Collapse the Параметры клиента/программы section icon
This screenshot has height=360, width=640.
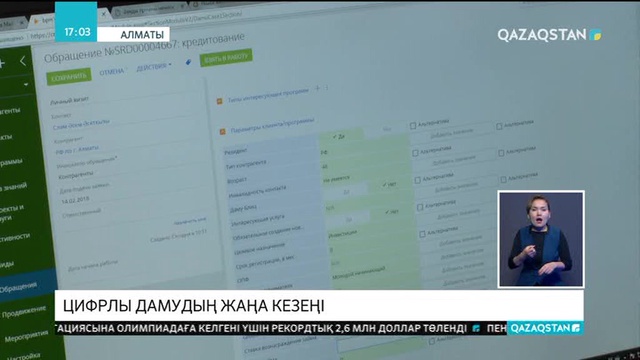[x=222, y=131]
